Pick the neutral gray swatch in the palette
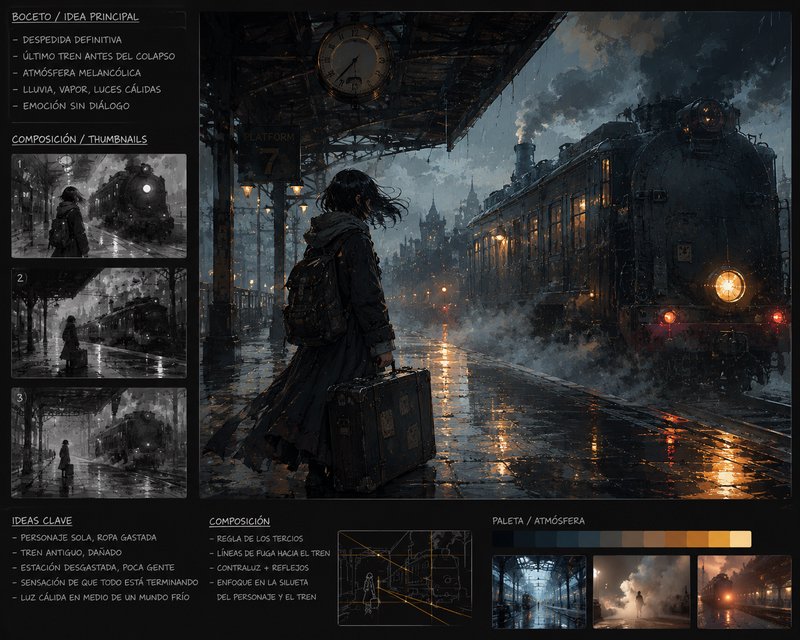Viewport: 800px width, 640px height. coord(611,539)
